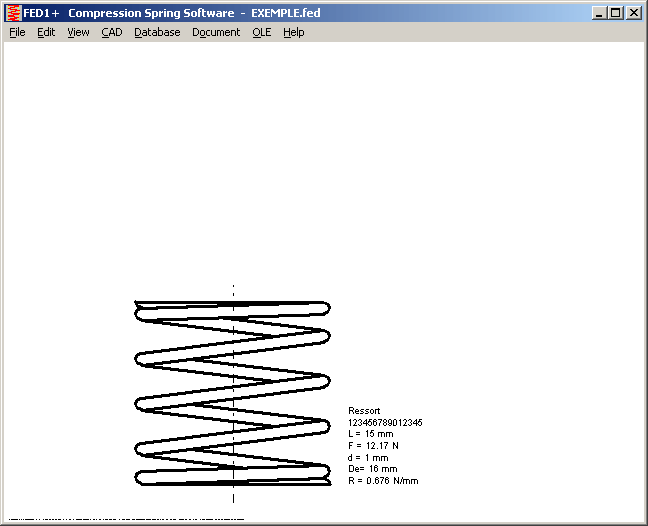Open the Help menu
648x526 pixels.
coord(293,32)
